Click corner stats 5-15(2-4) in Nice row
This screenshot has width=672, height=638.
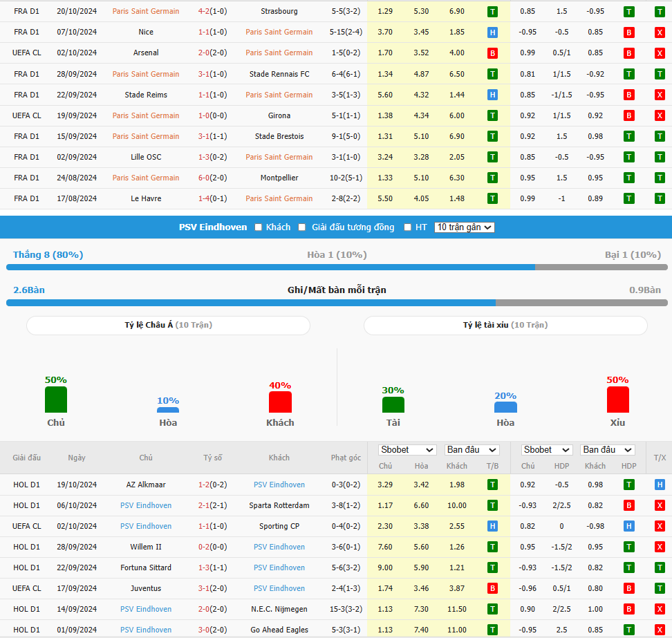point(346,32)
